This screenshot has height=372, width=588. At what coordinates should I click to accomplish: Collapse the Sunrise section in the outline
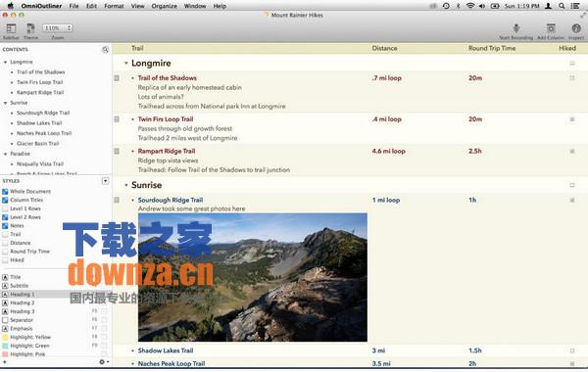[126, 185]
